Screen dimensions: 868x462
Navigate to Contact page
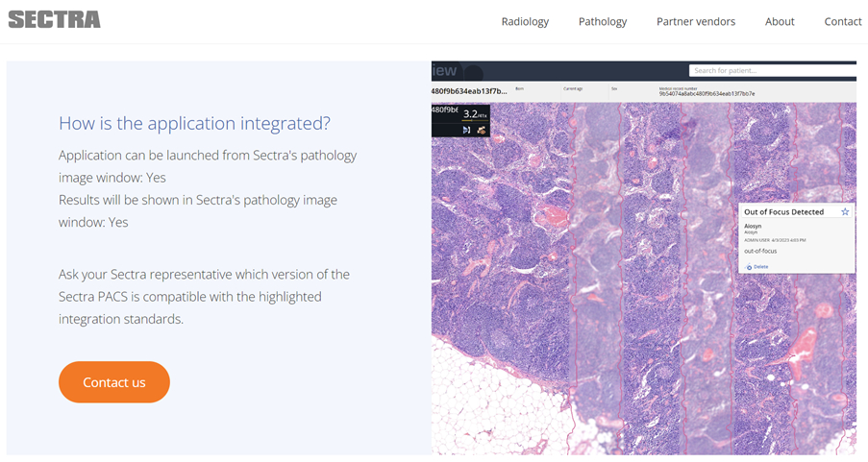pyautogui.click(x=842, y=21)
